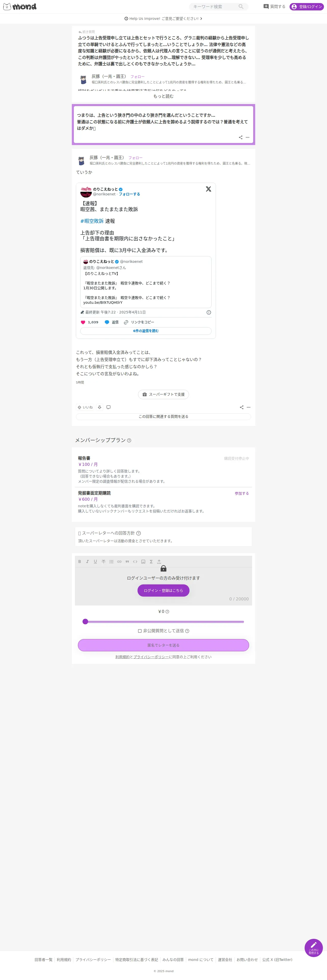This screenshot has height=980, width=327.
Task: Open the youtu.be/BI97UQHtIrY link in quoted tweet
Action: [x=103, y=303]
